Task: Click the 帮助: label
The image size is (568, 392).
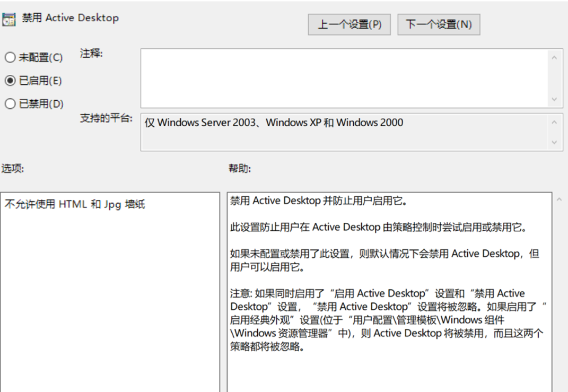Action: [x=239, y=169]
